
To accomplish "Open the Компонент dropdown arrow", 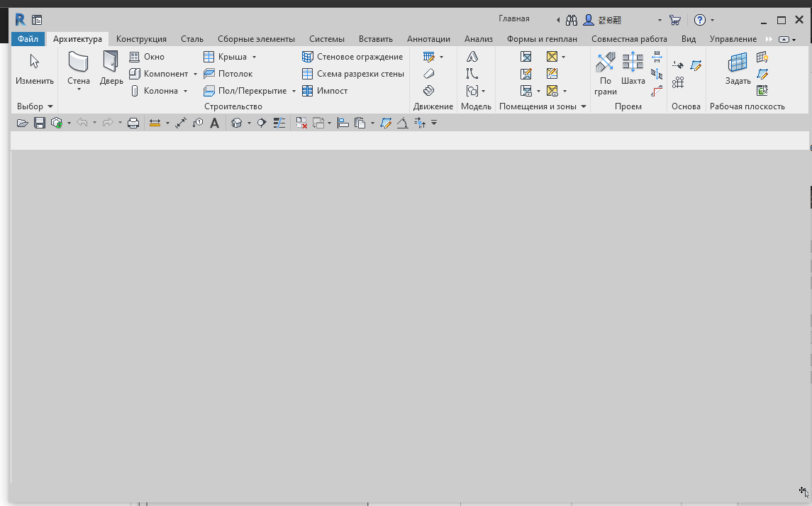I will [x=195, y=74].
